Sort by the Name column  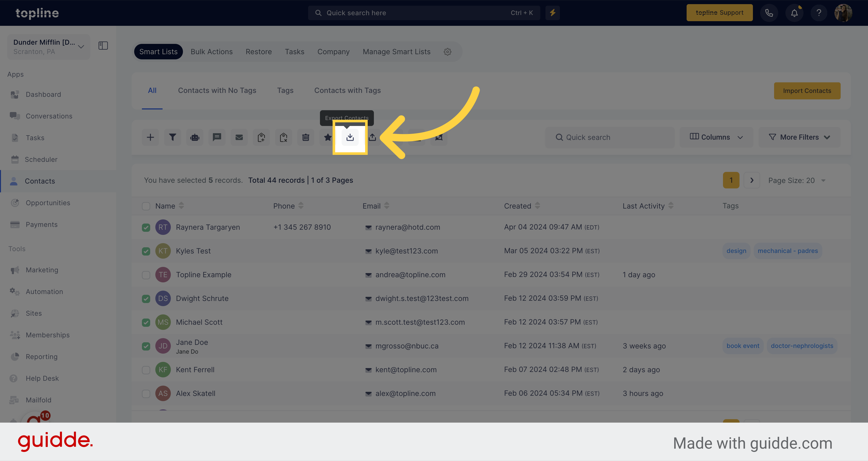point(181,205)
